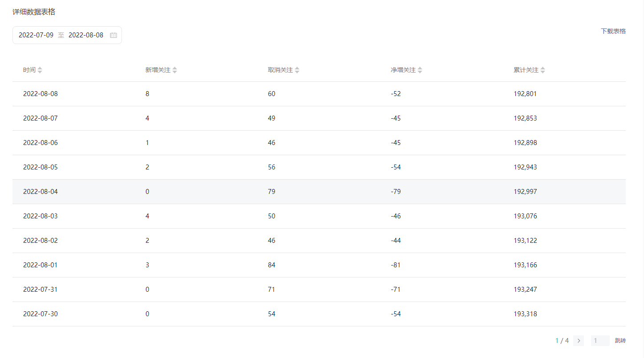Click the 取消关注 column header label

[x=280, y=70]
